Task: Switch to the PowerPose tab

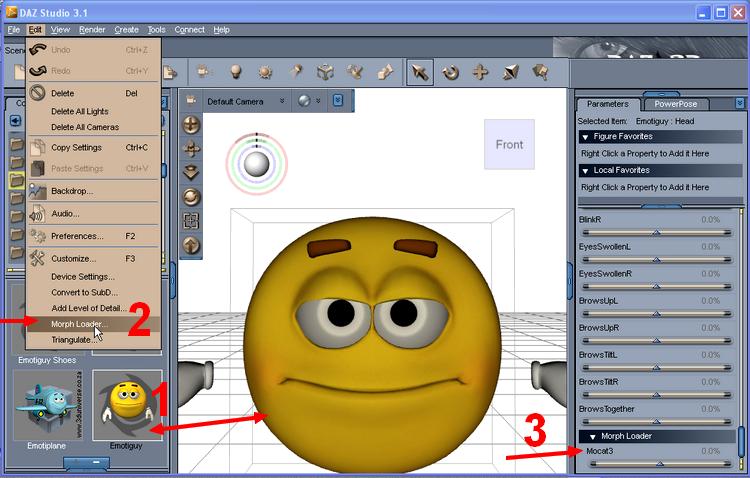Action: pos(675,104)
